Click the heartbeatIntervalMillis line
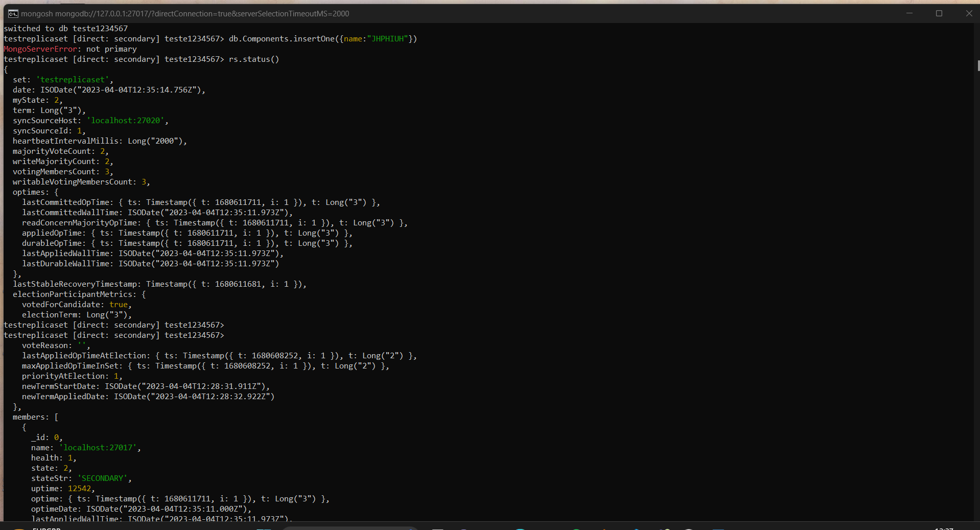The width and height of the screenshot is (980, 530). 100,141
